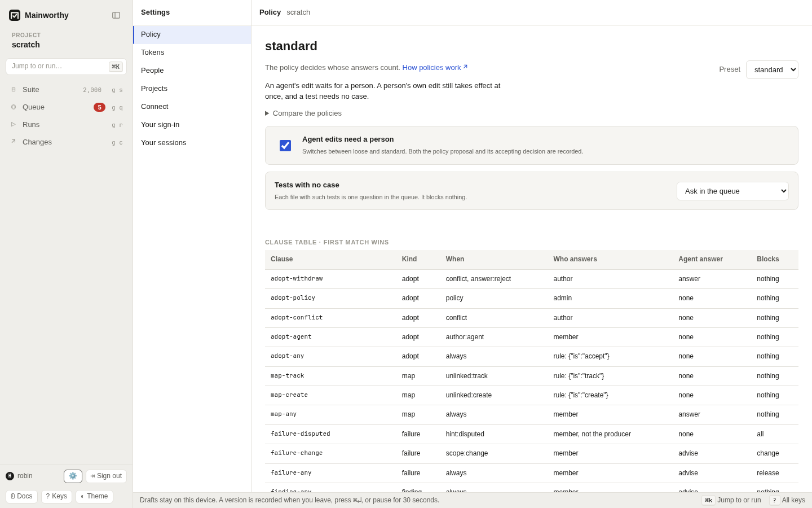The height and width of the screenshot is (508, 812).
Task: Click robin's avatar icon
Action: pos(10,476)
